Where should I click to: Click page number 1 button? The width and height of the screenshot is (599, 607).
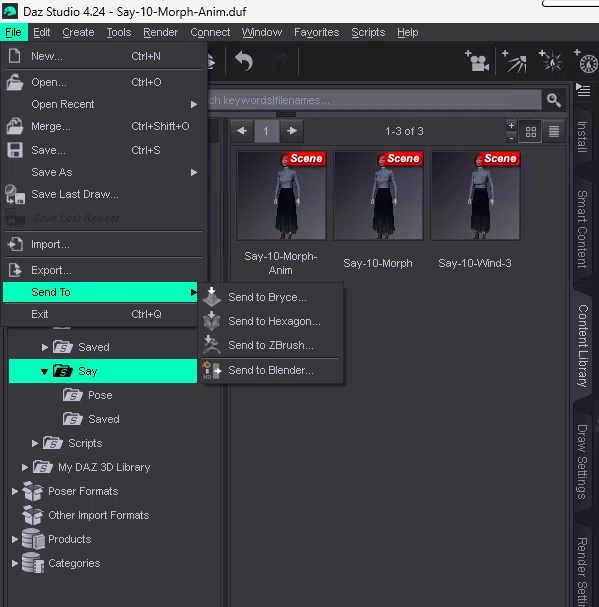(266, 131)
